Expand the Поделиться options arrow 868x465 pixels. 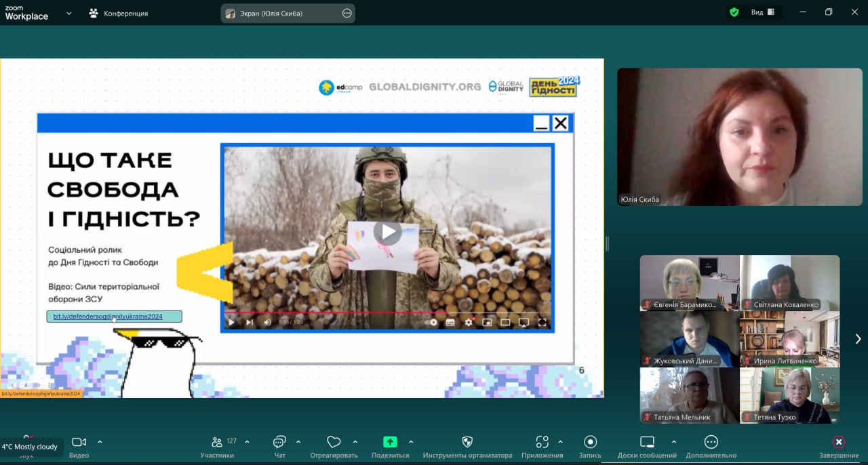411,442
